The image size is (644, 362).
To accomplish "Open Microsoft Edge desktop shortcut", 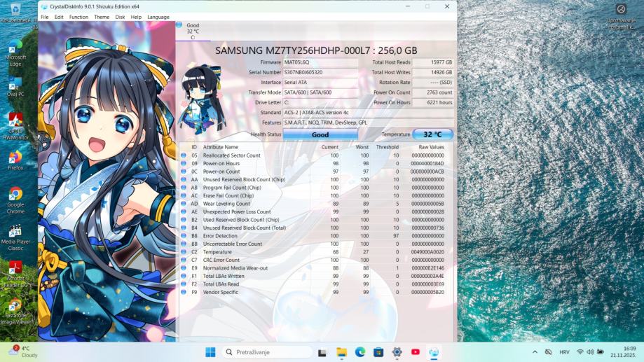I will [x=15, y=53].
